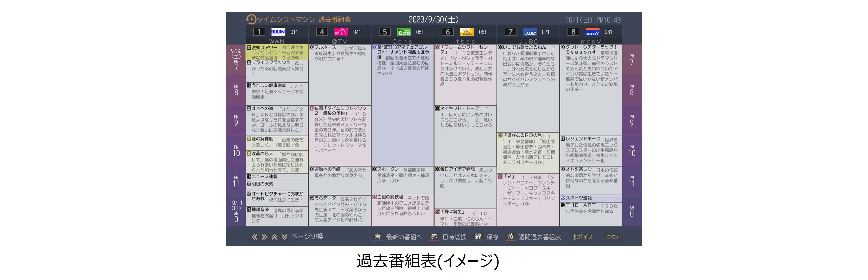Select the WWN channel logo

click(278, 32)
